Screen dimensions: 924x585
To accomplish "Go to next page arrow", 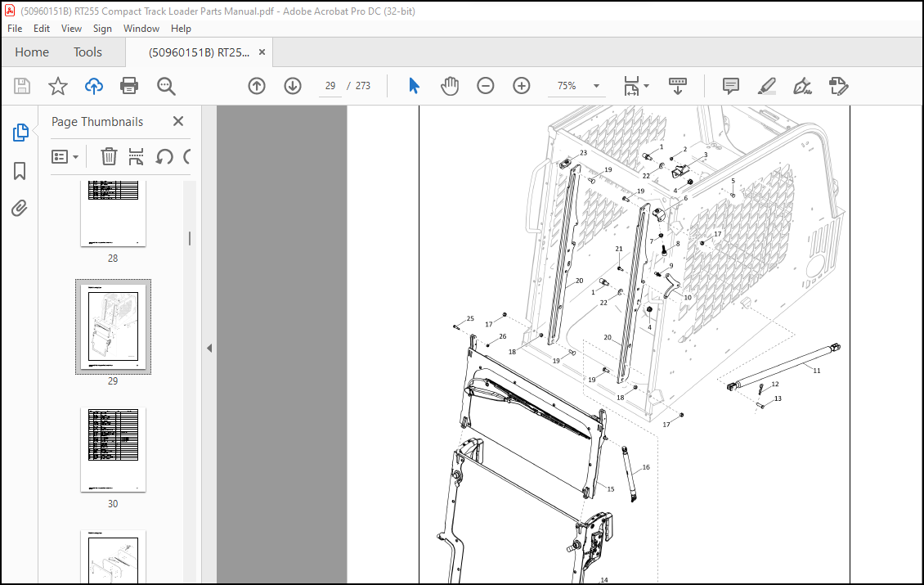I will pos(293,86).
